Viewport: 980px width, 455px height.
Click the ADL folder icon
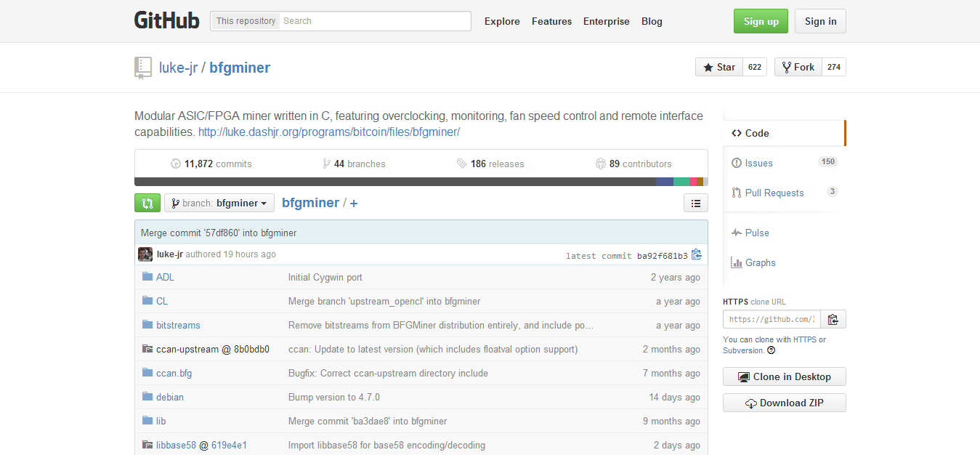147,277
